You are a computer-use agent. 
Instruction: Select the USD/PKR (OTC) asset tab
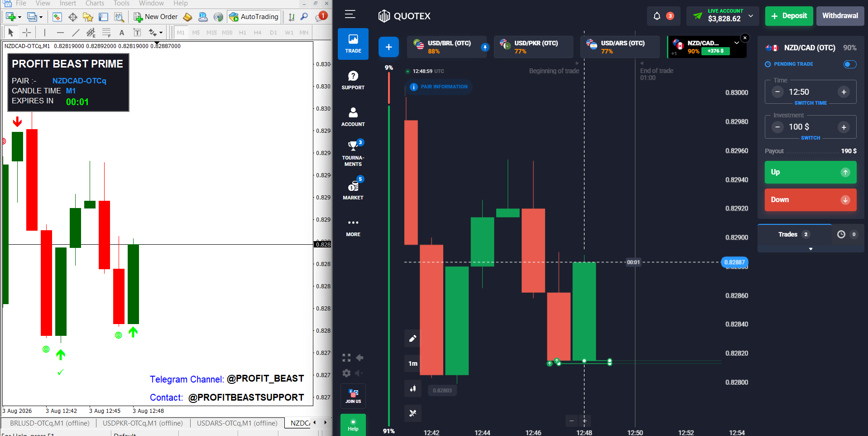click(533, 47)
